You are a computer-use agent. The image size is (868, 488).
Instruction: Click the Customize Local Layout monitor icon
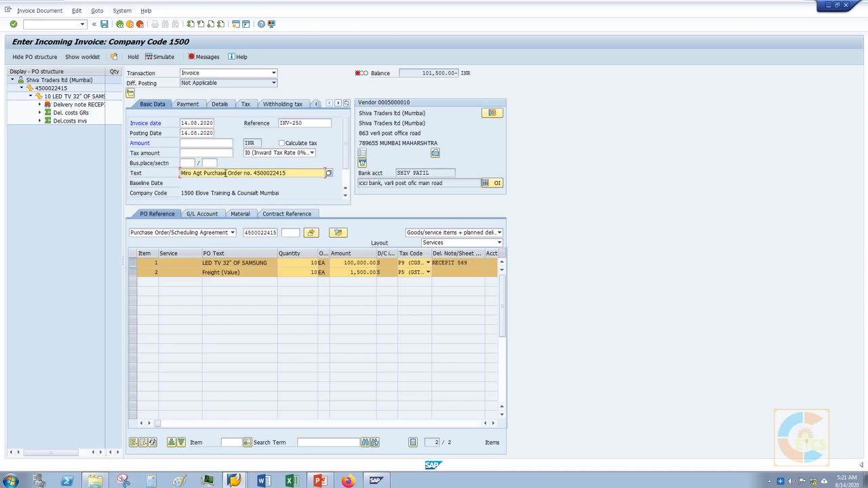pyautogui.click(x=271, y=24)
